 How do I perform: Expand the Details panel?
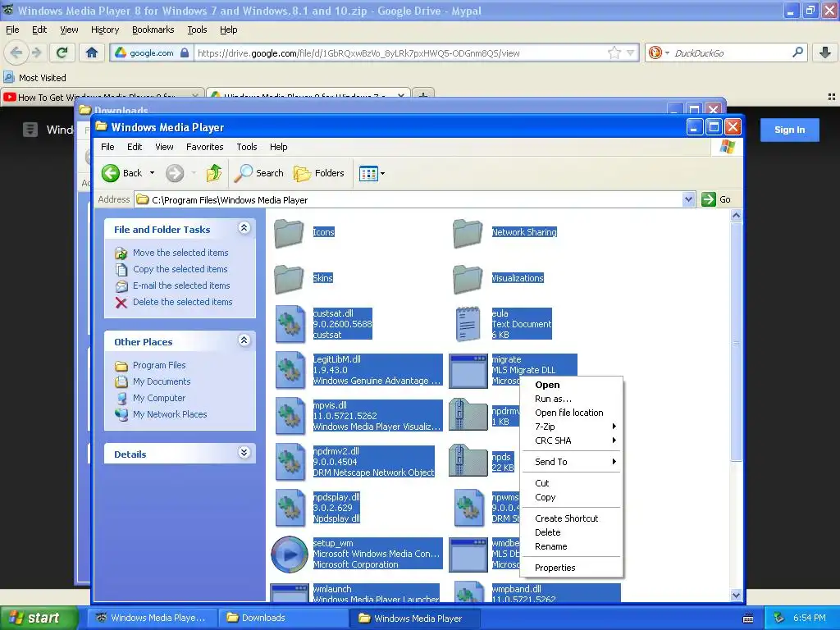point(244,453)
